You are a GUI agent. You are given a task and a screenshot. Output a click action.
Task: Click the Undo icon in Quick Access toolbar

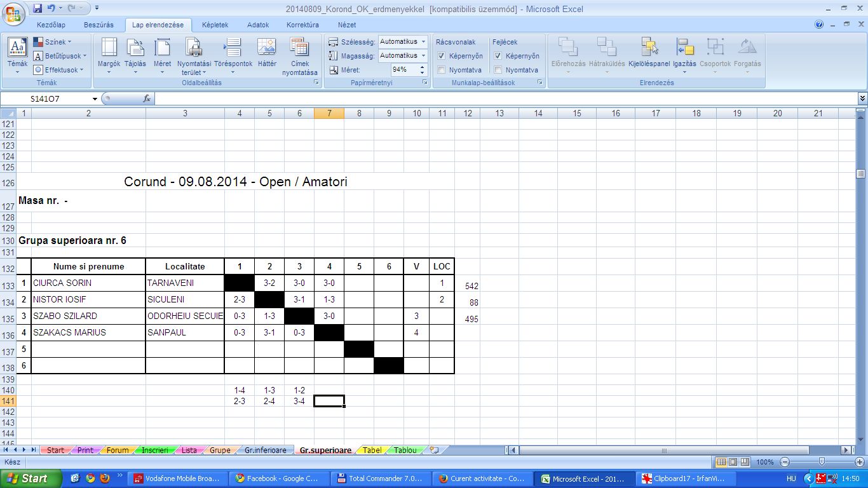(x=52, y=9)
